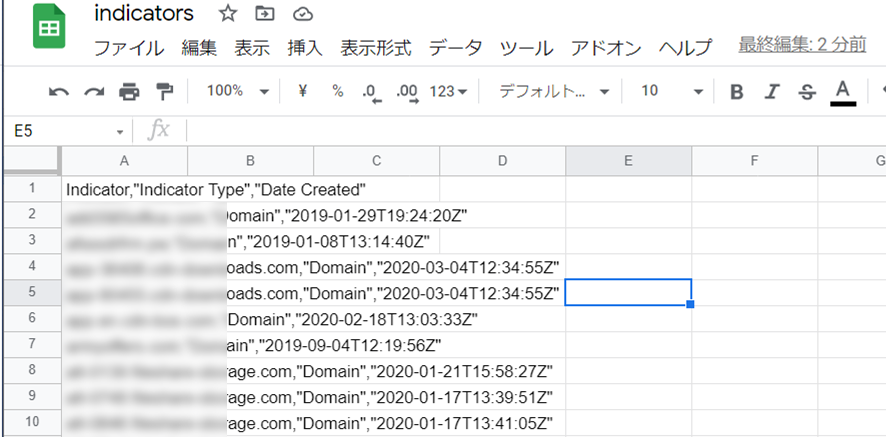This screenshot has width=886, height=437.
Task: Toggle bold formatting
Action: 736,92
